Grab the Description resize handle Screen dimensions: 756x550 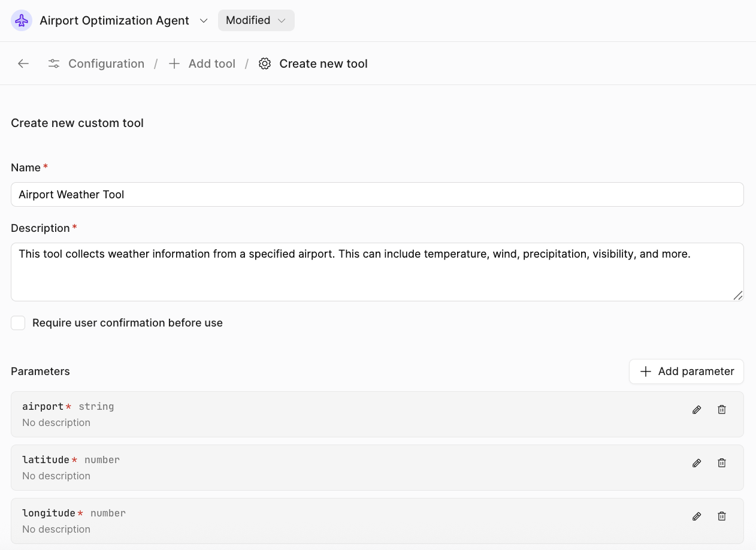pos(738,295)
